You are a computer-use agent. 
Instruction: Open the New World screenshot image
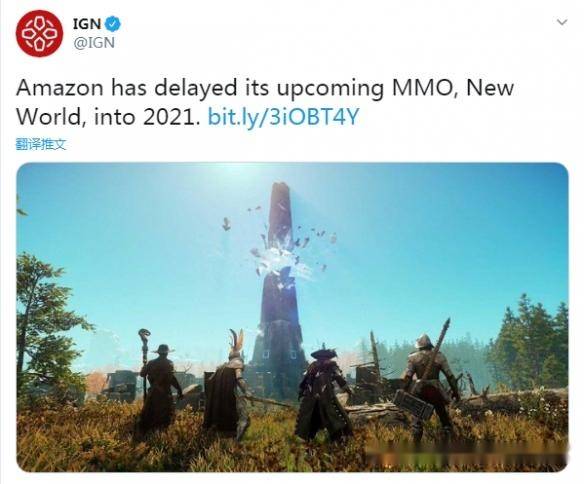[292, 317]
